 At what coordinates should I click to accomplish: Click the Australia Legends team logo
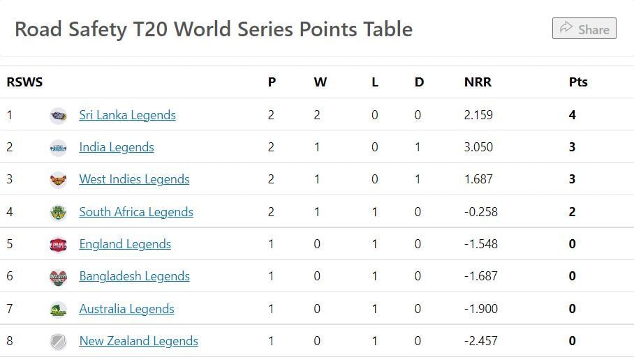[x=58, y=309]
